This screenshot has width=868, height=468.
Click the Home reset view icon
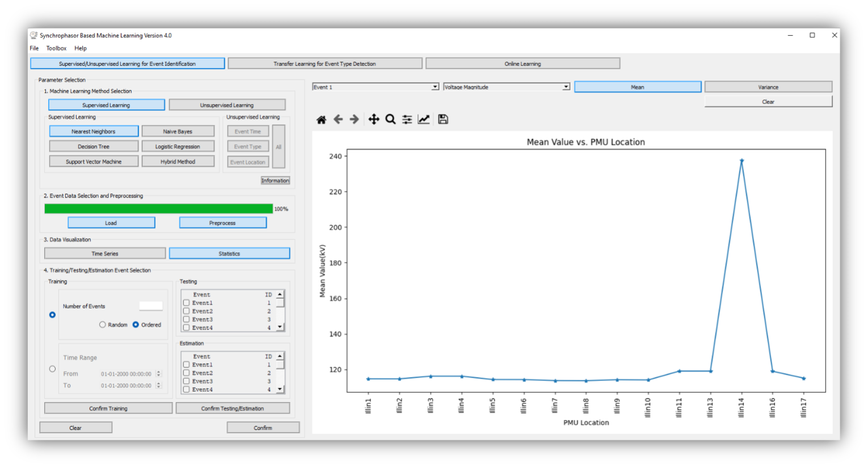(321, 119)
